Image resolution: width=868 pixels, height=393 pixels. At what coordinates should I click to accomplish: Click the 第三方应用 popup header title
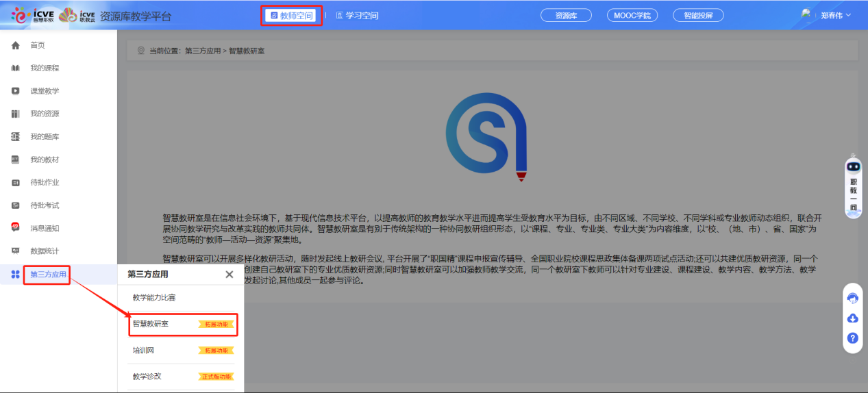[148, 275]
